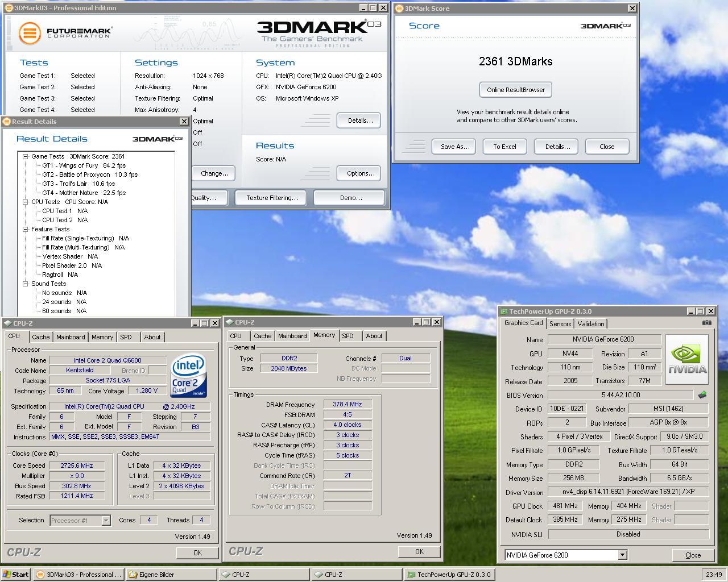This screenshot has width=728, height=582.
Task: Open the Sensors tab in GPU-Z
Action: pos(560,323)
